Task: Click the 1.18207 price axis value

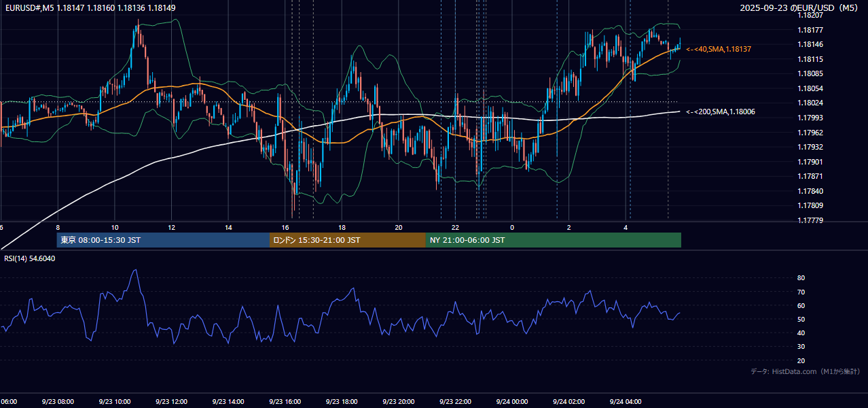Action: click(811, 15)
